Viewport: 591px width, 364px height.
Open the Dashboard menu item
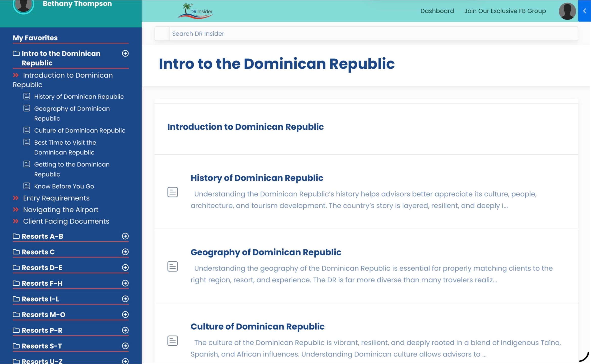[437, 11]
